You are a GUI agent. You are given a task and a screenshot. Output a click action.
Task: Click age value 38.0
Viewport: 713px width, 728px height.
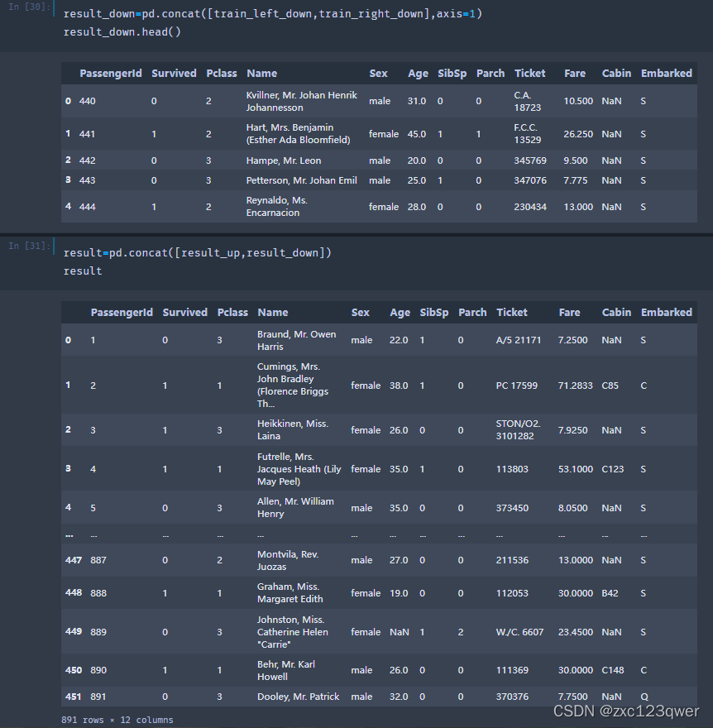pos(399,386)
